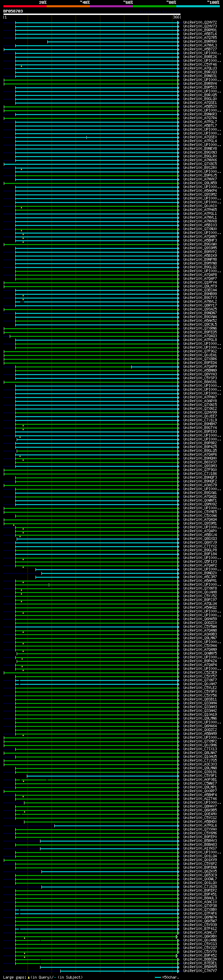Click the yellow gap triangle on C5YF46 row
This screenshot has height=980, width=223.
pyautogui.click(x=21, y=66)
